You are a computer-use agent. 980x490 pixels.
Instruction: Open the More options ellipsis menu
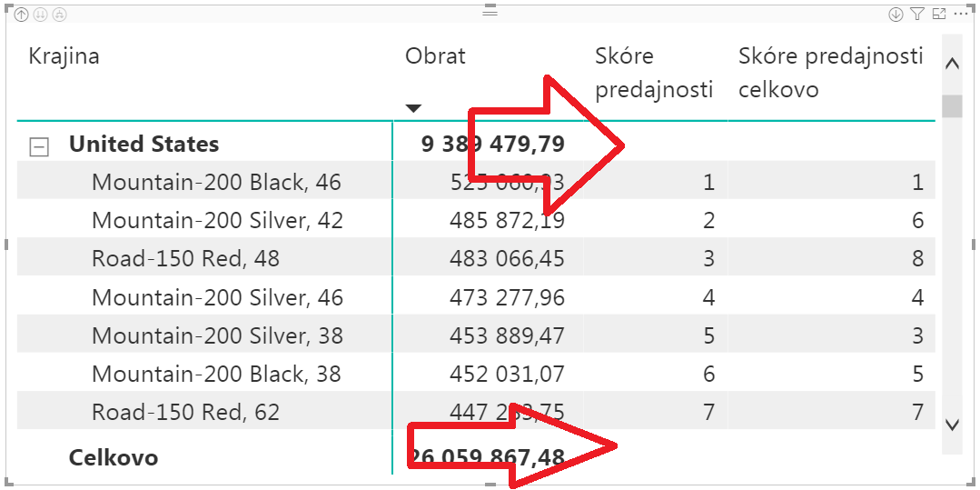click(962, 15)
